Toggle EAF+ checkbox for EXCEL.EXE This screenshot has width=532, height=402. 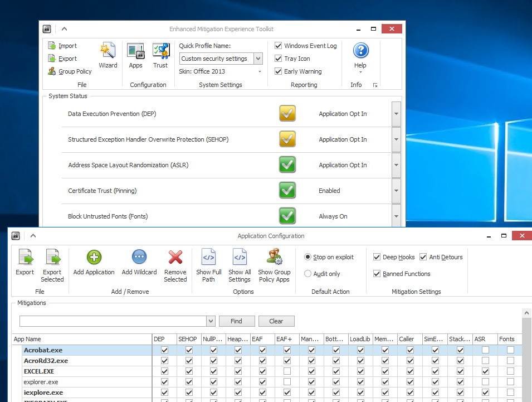(287, 371)
